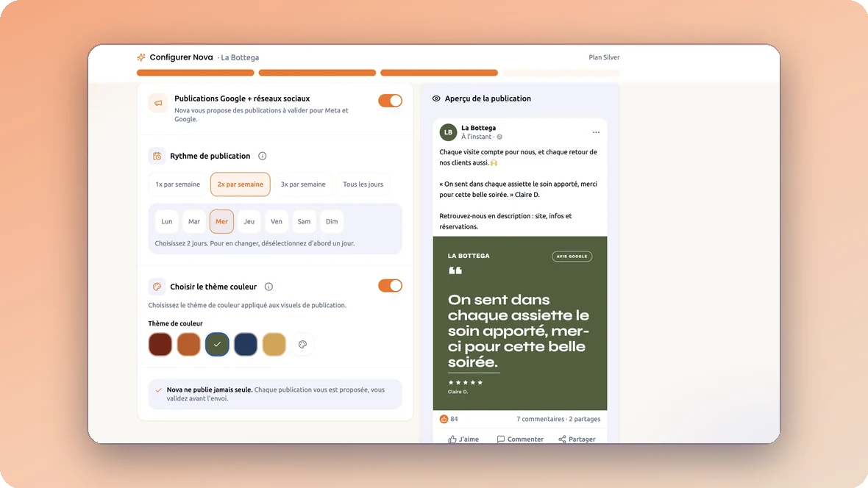Click the Commenter button on the post preview

tap(520, 439)
